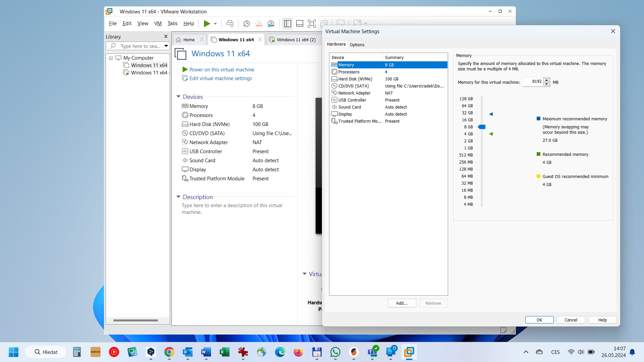
Task: Open Windows Start menu on taskbar
Action: click(13, 352)
